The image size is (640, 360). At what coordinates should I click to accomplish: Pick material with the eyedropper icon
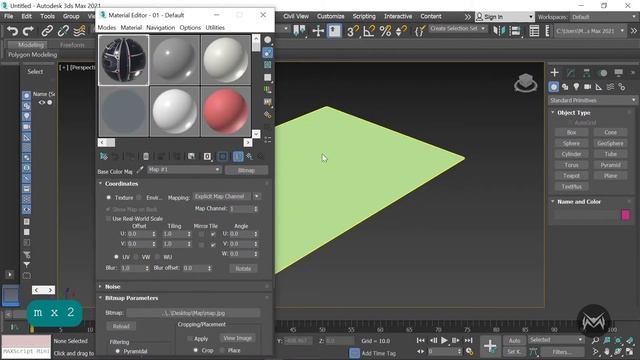coord(140,169)
